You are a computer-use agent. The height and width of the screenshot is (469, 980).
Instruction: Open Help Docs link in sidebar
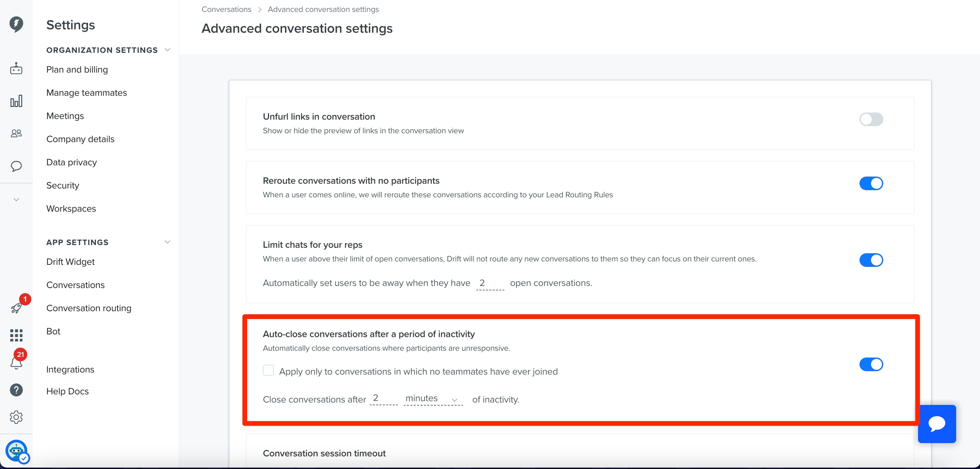click(67, 391)
